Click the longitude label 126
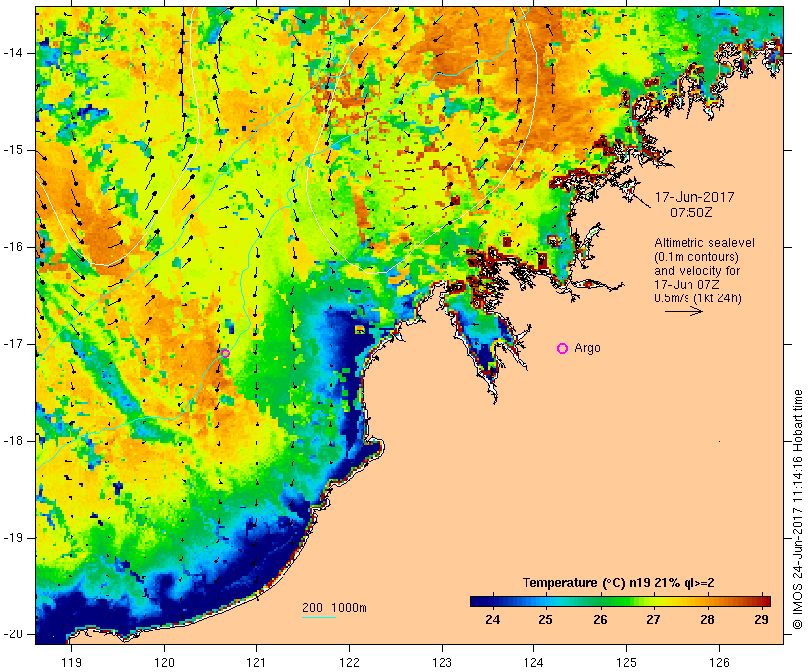The width and height of the screenshot is (810, 672). 719,663
